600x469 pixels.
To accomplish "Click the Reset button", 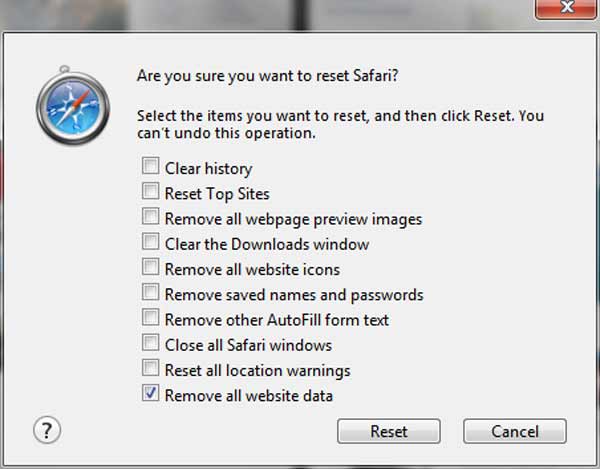I will tap(389, 431).
